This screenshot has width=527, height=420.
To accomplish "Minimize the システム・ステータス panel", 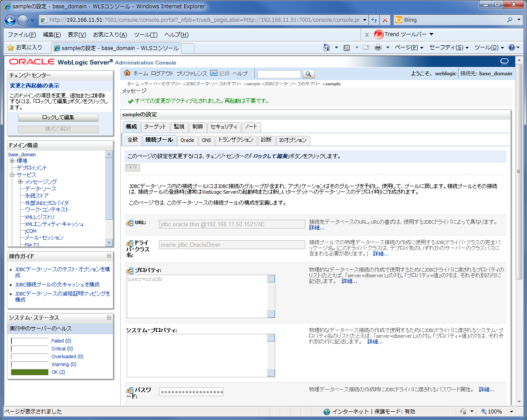I will tap(109, 318).
